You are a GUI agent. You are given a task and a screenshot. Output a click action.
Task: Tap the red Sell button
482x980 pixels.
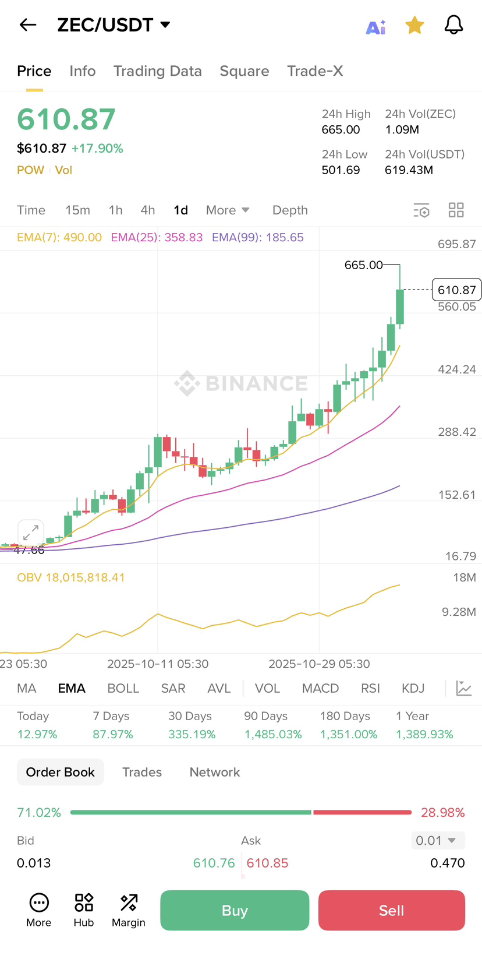[392, 910]
